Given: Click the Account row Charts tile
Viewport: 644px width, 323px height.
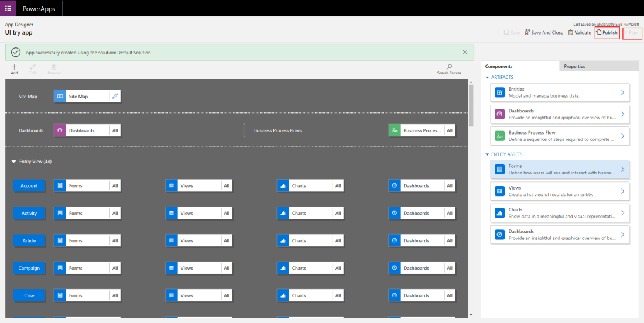Looking at the screenshot, I should click(310, 185).
